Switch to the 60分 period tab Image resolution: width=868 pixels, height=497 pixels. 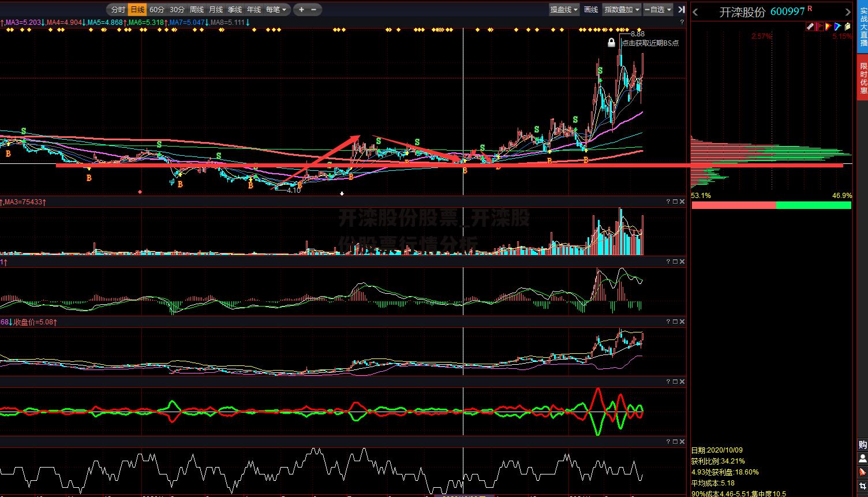pyautogui.click(x=157, y=9)
